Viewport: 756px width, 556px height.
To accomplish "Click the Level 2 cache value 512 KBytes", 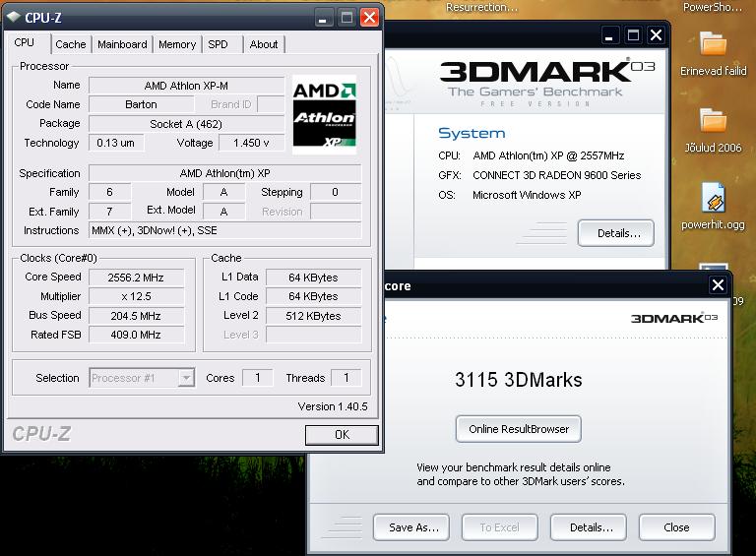I will pyautogui.click(x=313, y=316).
